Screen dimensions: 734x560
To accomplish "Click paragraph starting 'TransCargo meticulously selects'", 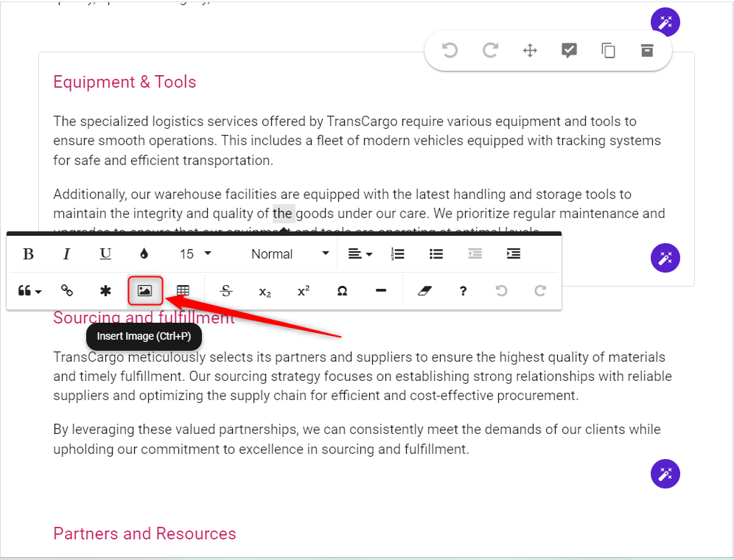I will click(x=363, y=376).
